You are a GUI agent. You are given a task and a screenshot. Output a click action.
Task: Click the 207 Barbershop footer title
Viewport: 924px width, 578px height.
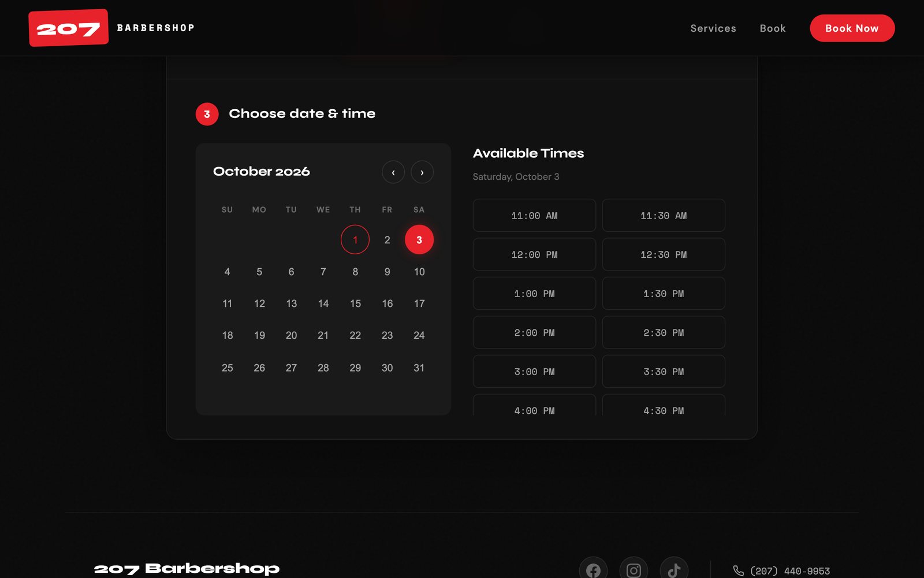pyautogui.click(x=187, y=569)
